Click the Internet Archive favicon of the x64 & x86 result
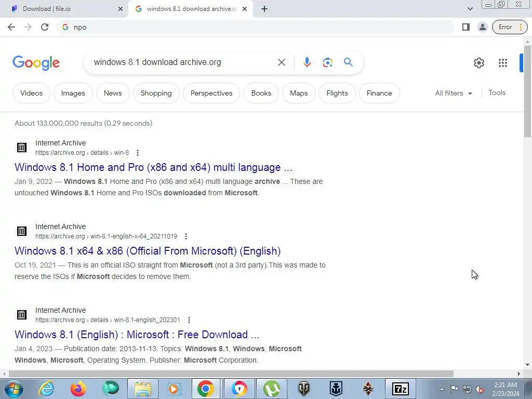The image size is (532, 399). point(22,231)
